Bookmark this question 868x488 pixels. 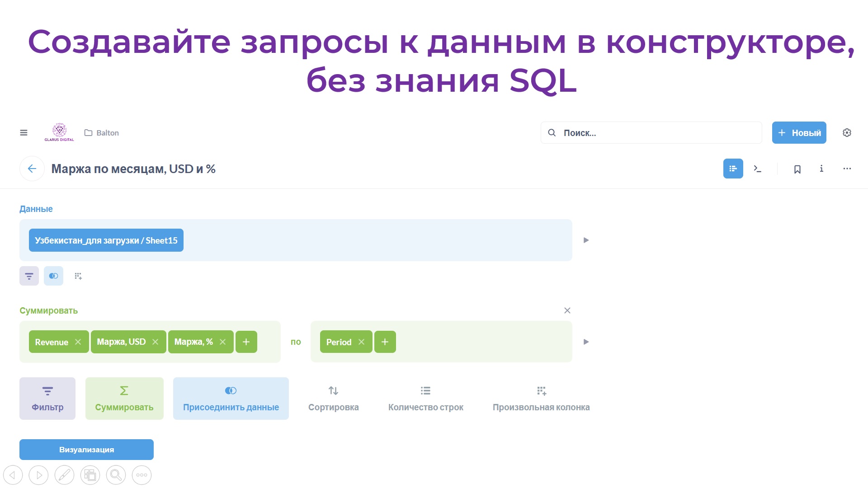(x=797, y=169)
